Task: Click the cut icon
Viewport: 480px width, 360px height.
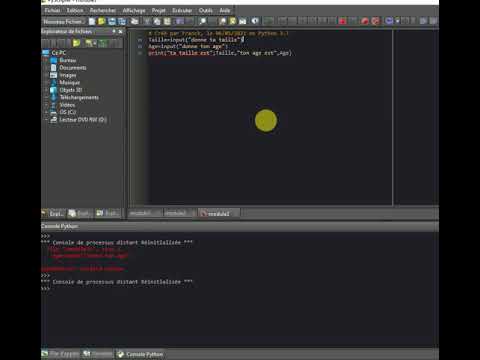Action: [147, 21]
